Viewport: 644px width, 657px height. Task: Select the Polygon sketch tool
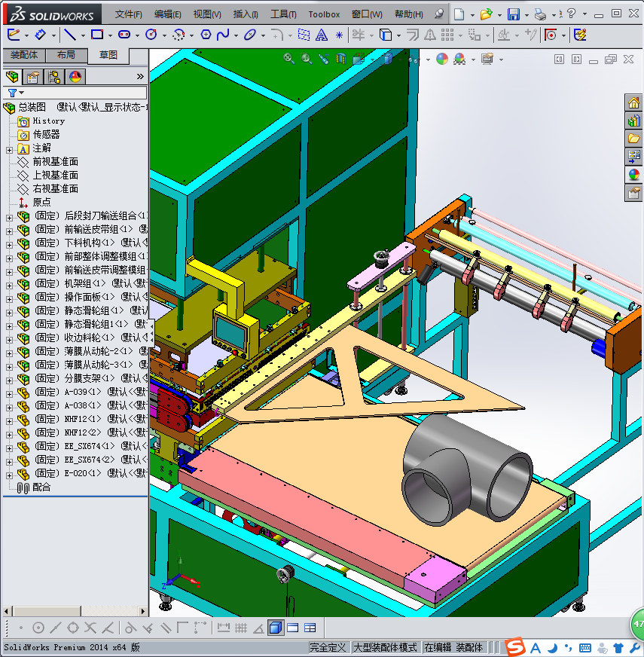[206, 35]
